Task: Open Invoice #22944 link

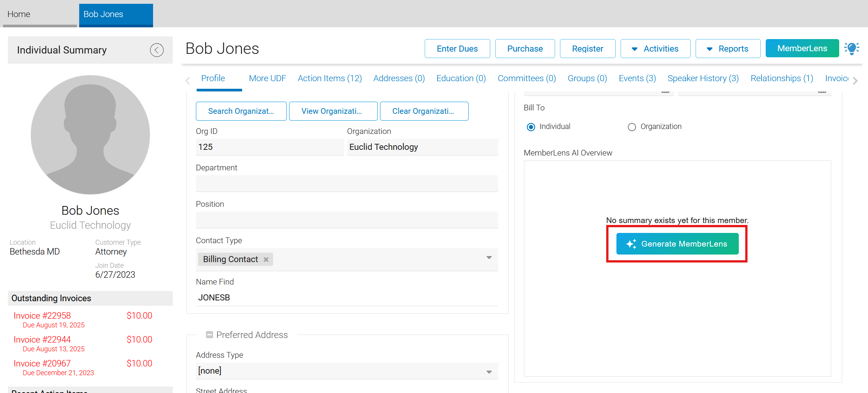Action: point(42,340)
